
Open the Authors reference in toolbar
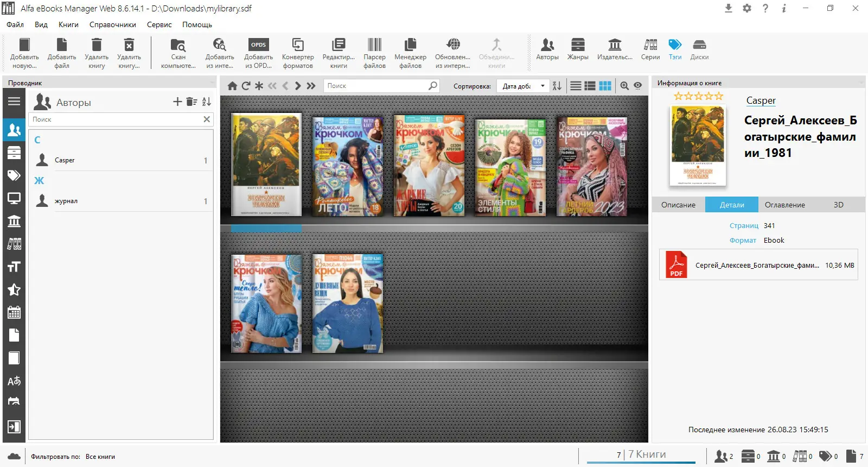click(547, 49)
